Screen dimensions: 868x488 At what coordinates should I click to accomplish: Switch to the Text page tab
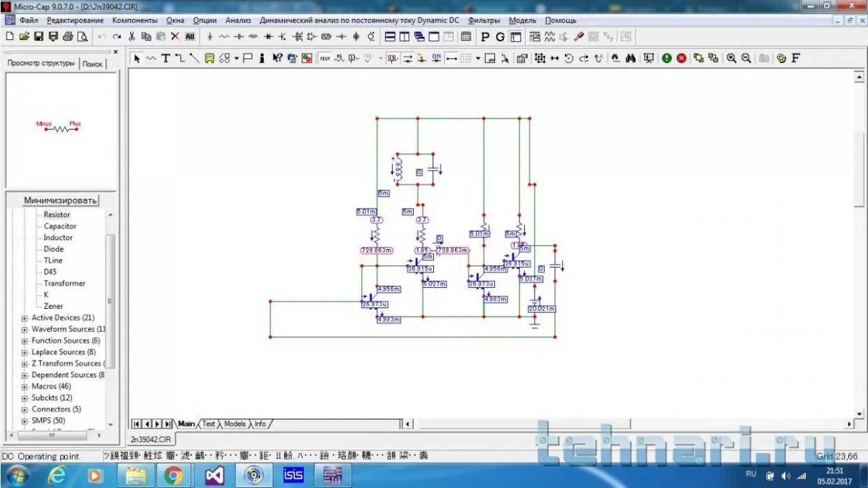point(209,424)
